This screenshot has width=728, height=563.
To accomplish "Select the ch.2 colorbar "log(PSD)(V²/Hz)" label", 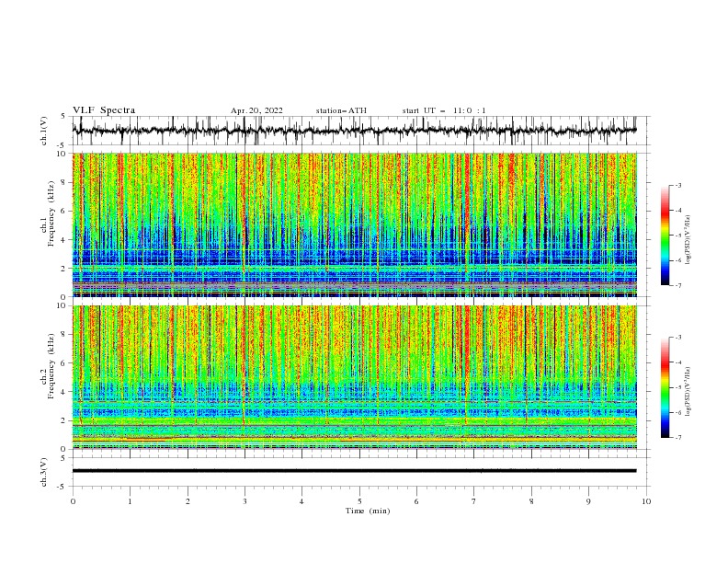I will click(x=688, y=392).
